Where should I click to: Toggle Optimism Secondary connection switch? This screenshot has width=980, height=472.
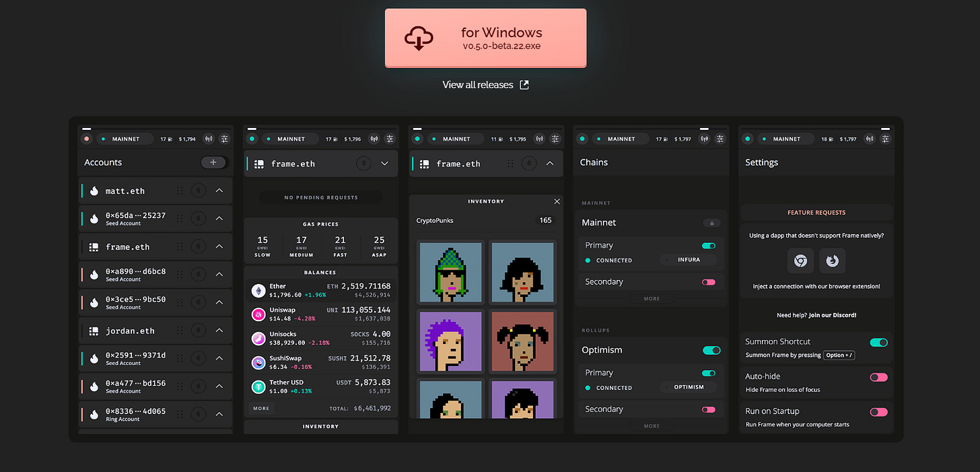[x=708, y=409]
